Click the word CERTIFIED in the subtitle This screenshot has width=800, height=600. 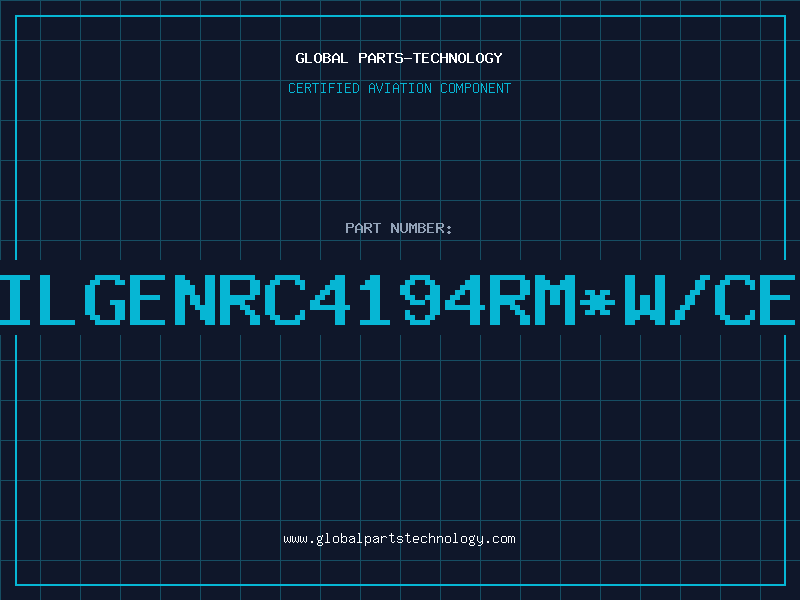pyautogui.click(x=324, y=88)
